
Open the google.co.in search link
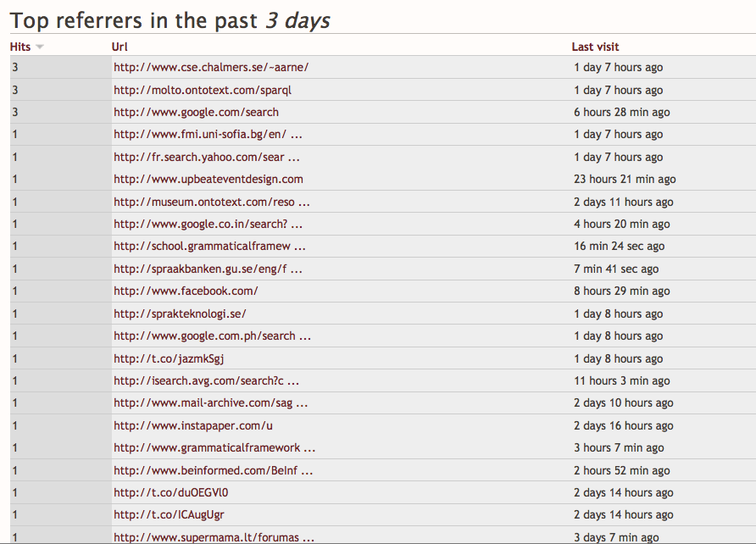pos(208,224)
